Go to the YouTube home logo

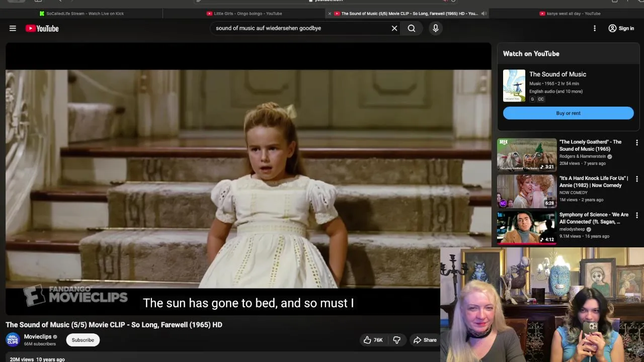tap(42, 29)
